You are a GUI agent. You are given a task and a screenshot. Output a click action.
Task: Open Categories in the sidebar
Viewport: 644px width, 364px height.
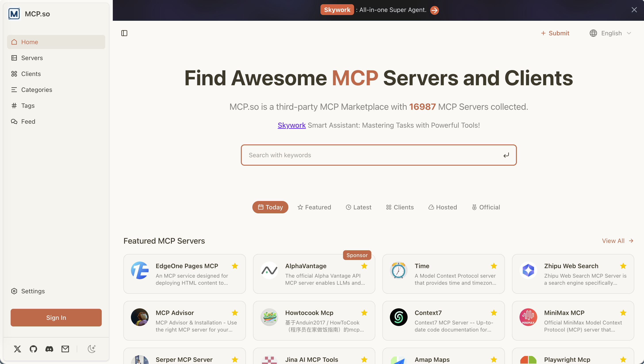(x=36, y=90)
